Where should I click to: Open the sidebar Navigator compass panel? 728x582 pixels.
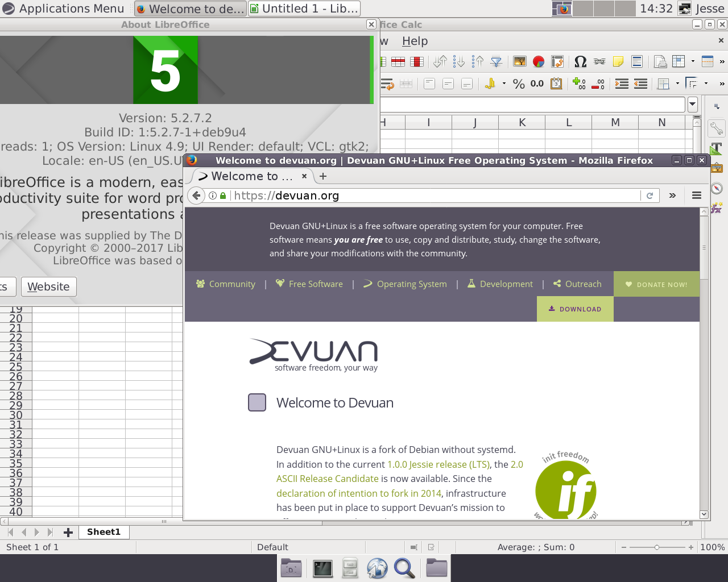(717, 188)
